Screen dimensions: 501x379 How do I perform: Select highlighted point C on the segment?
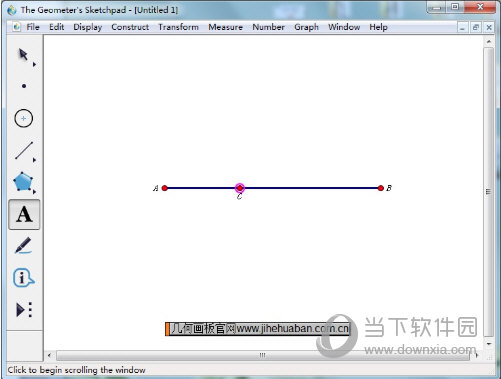pyautogui.click(x=240, y=188)
